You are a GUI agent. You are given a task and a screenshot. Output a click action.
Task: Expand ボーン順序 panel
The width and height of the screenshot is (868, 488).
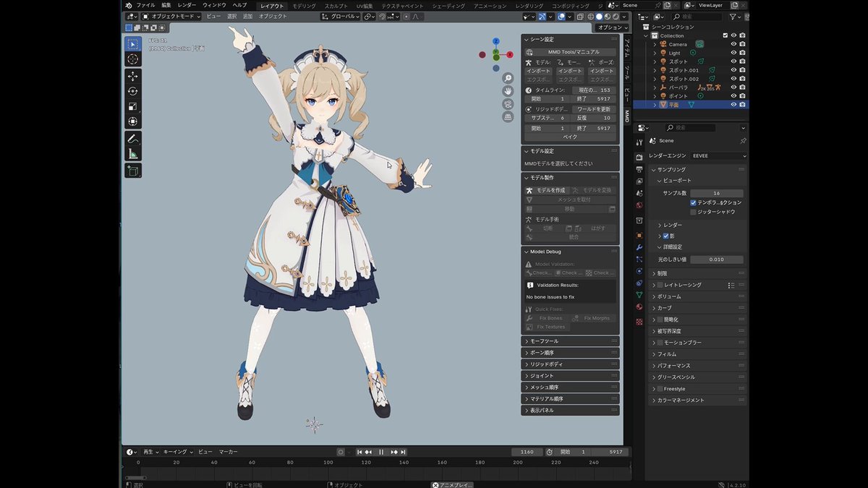570,353
